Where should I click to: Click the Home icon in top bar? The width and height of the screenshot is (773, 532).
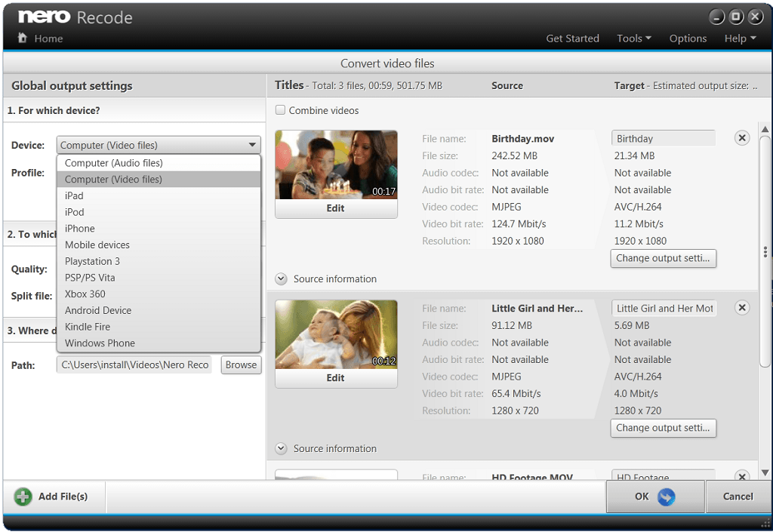(23, 38)
